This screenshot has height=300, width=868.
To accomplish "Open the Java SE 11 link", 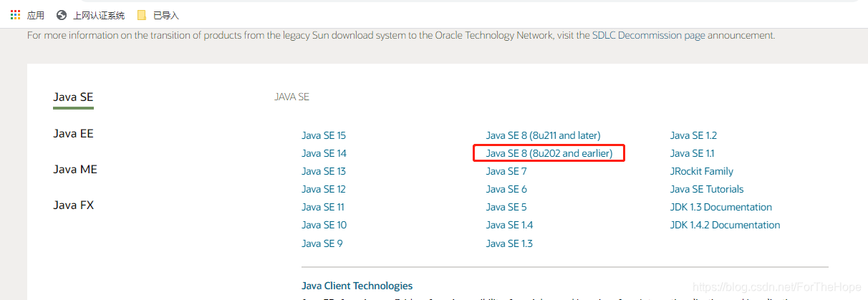I will click(x=323, y=207).
